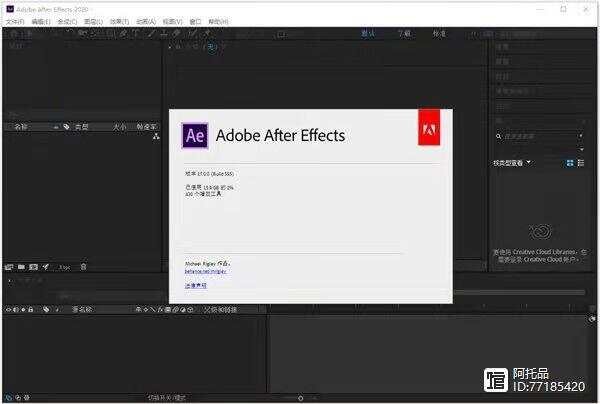Click the lock column icon in timeline
Viewport: 600px width, 404px height.
(31, 310)
